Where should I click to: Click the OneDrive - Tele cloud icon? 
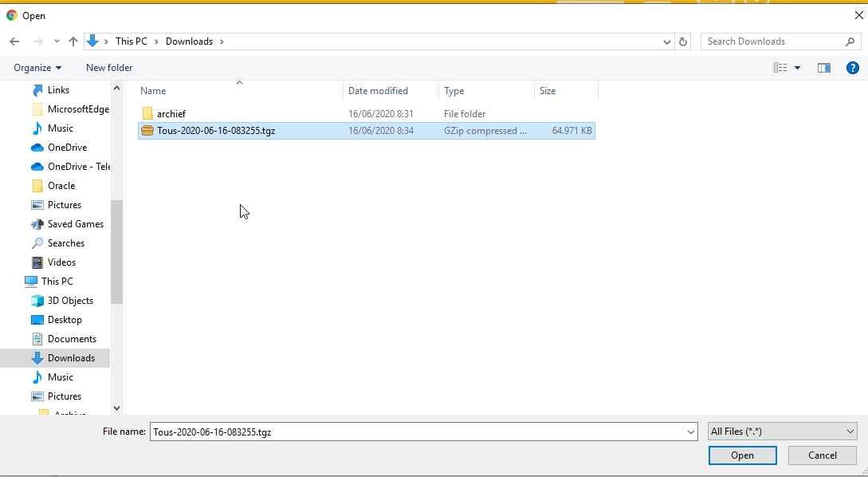tap(37, 167)
